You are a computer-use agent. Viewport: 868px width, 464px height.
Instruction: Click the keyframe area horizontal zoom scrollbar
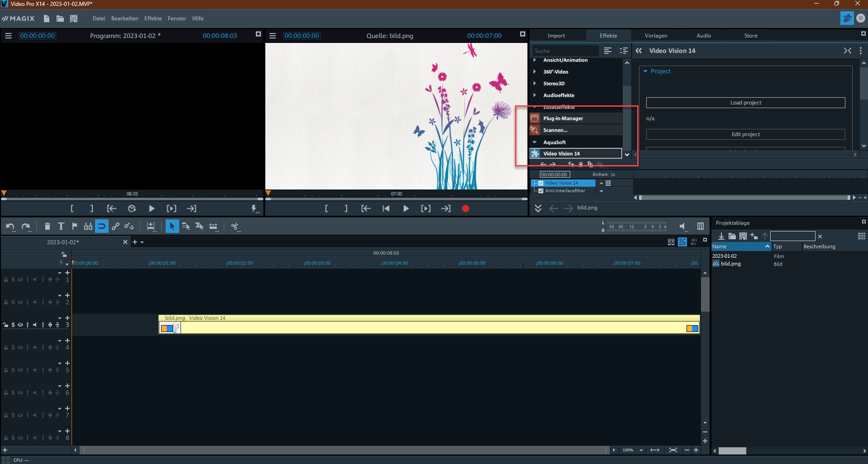pos(744,198)
